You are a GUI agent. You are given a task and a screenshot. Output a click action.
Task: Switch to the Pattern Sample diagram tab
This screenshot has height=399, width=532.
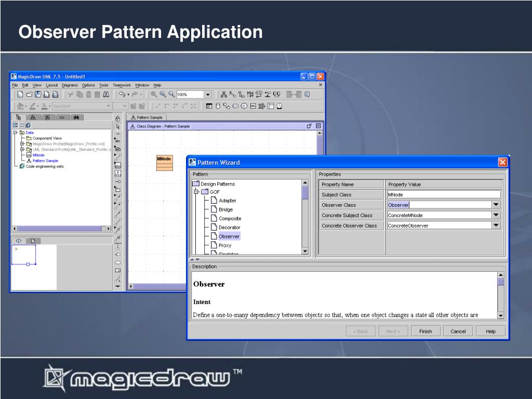point(147,117)
